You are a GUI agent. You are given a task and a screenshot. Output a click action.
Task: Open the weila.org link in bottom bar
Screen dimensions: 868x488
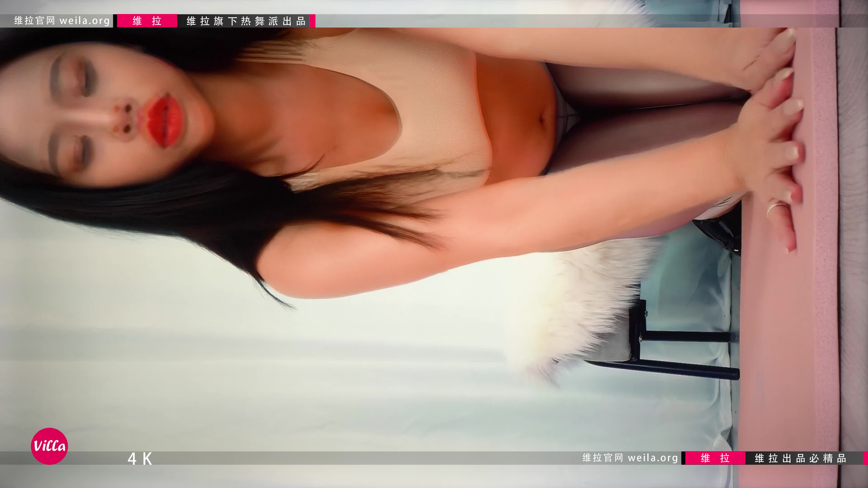point(653,458)
